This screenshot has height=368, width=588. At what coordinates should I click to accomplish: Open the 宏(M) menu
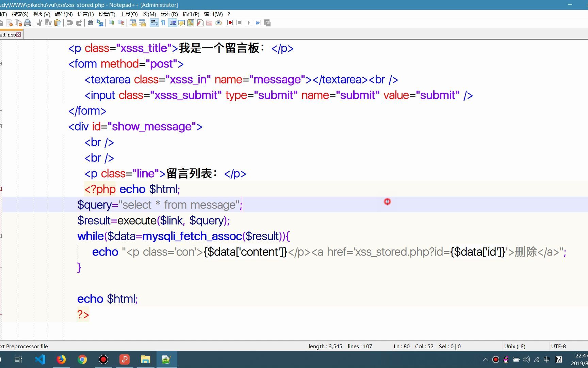pos(149,14)
